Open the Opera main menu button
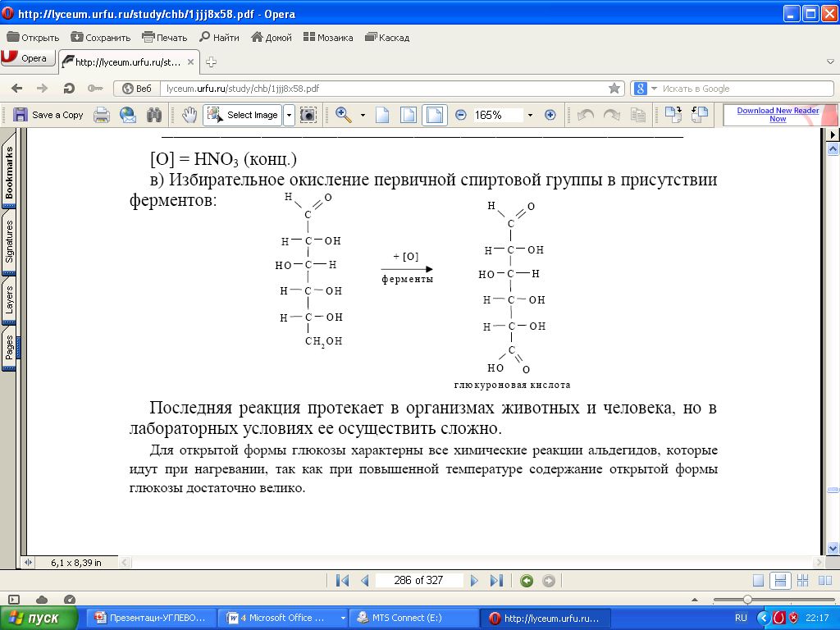840x630 pixels. point(28,58)
